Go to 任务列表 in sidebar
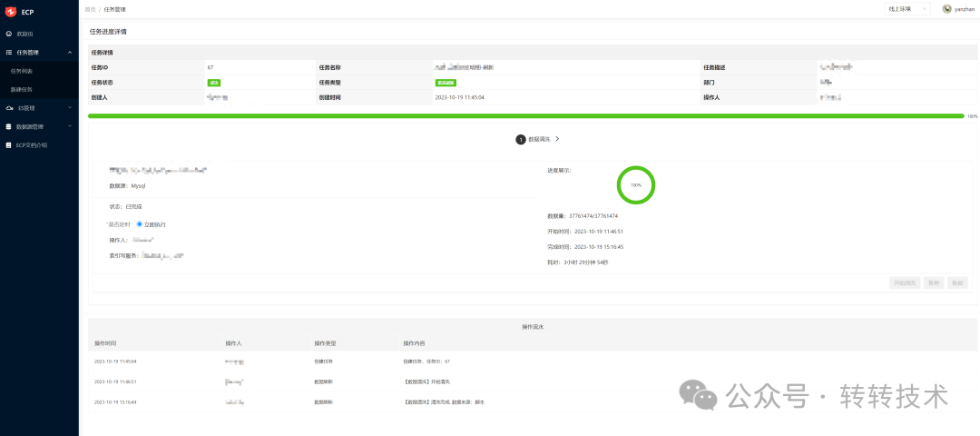The height and width of the screenshot is (436, 980). (x=39, y=71)
